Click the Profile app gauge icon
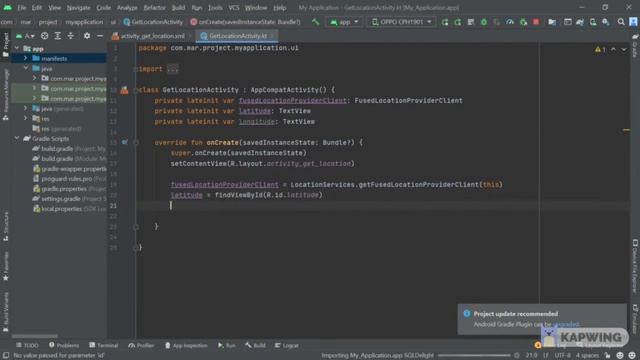 click(510, 22)
